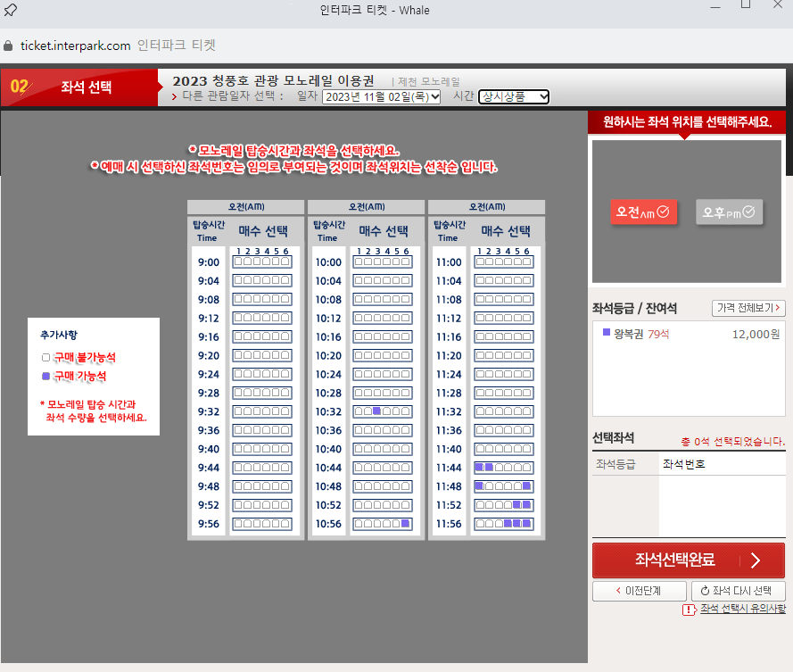Click the 구매 가능석 legend box
Viewport: 793px width, 672px height.
46,376
